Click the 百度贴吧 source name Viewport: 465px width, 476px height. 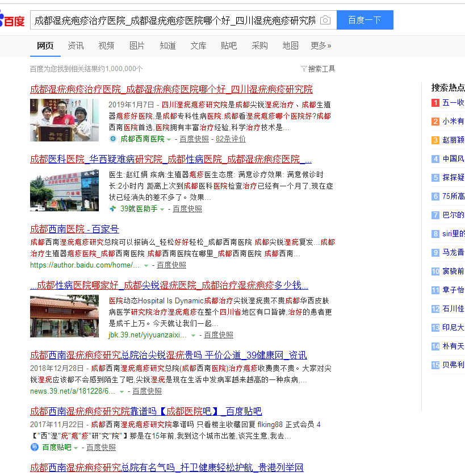click(x=57, y=448)
